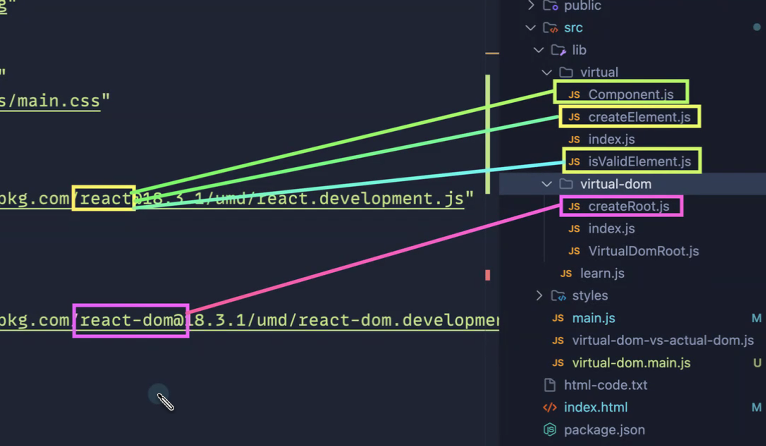
Task: Select the src folder row
Action: [x=633, y=28]
